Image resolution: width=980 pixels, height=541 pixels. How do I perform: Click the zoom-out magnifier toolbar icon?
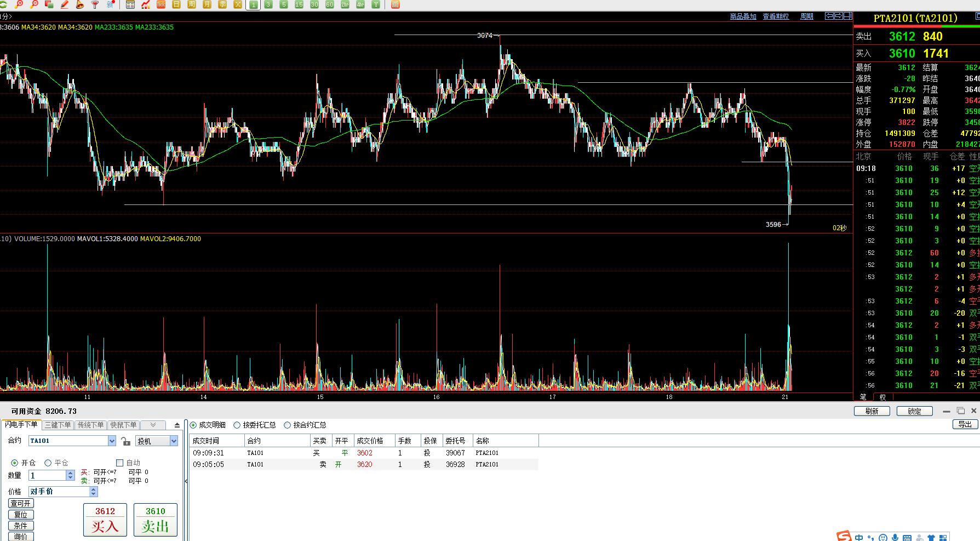[x=34, y=4]
